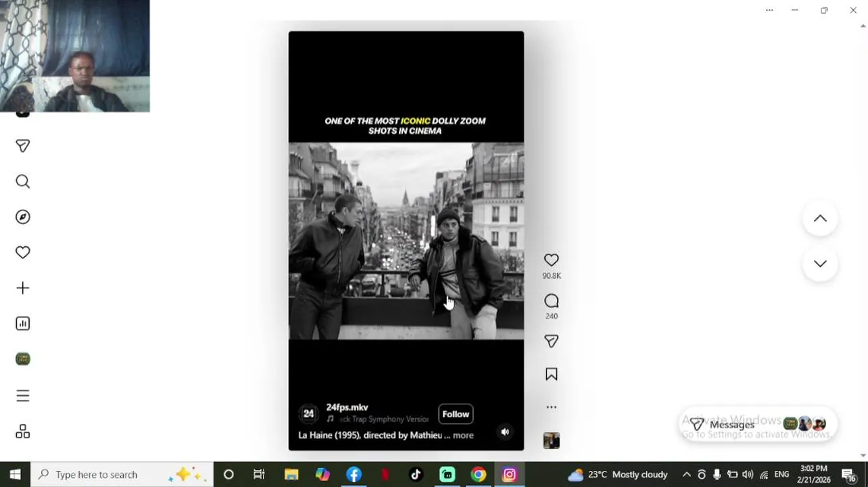868x487 pixels.
Task: Open Windows Start menu
Action: [15, 474]
